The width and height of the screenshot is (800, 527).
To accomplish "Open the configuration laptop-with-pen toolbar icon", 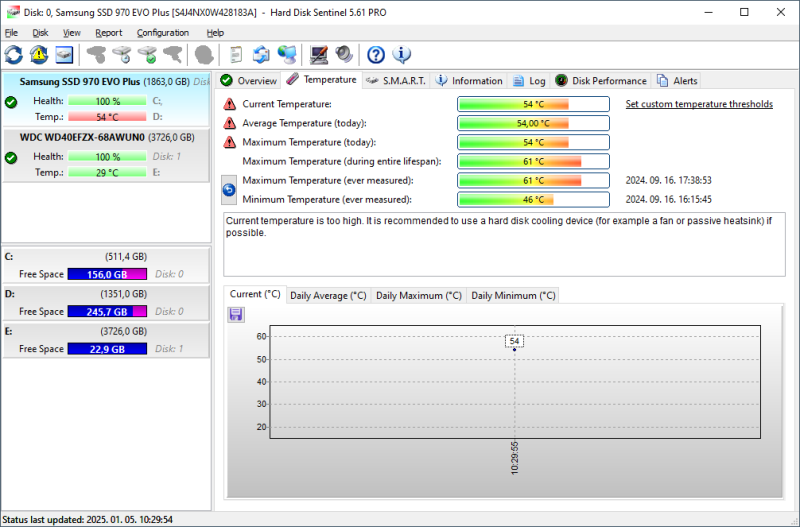I will (x=319, y=55).
